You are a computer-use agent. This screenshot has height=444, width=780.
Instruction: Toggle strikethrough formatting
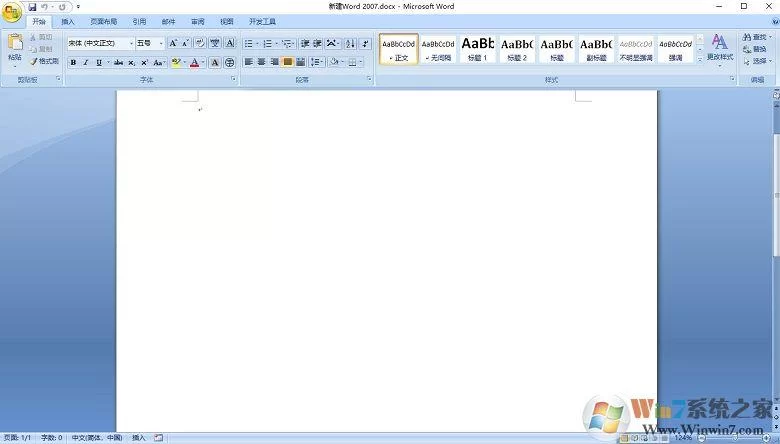coord(118,63)
